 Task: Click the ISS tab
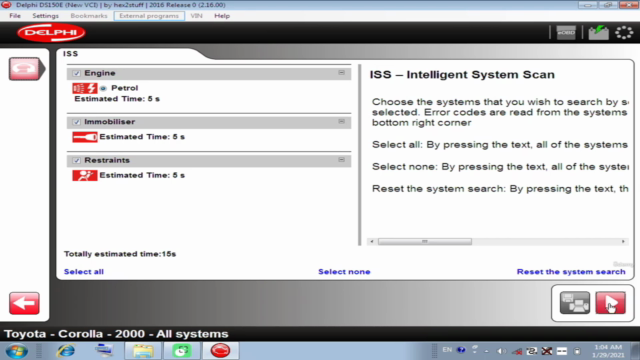coord(70,54)
